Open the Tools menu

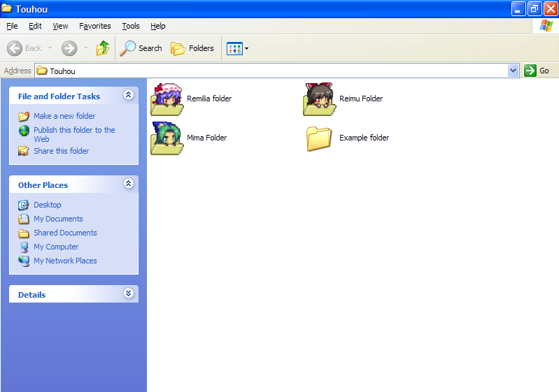click(x=131, y=26)
